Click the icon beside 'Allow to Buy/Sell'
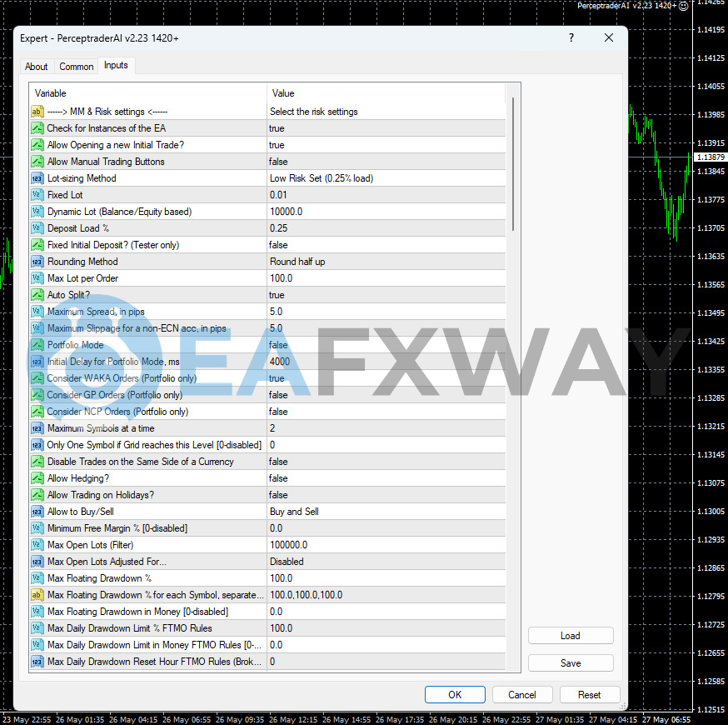The height and width of the screenshot is (725, 728). (x=37, y=512)
